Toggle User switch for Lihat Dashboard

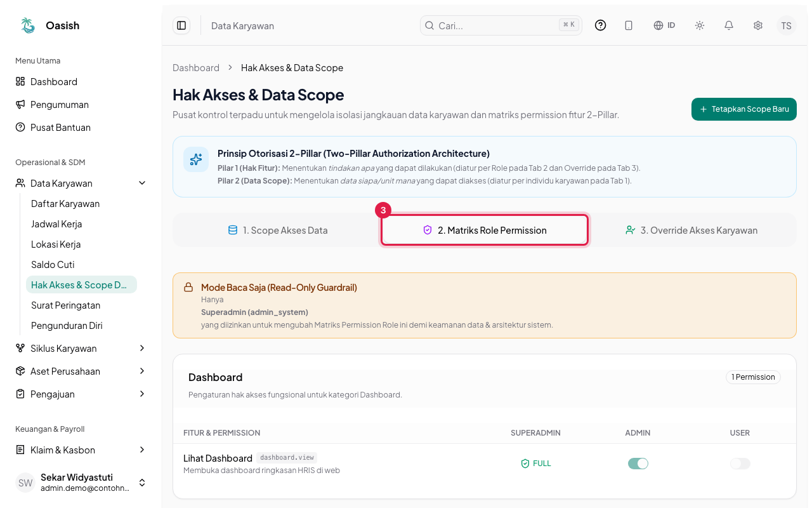point(740,464)
